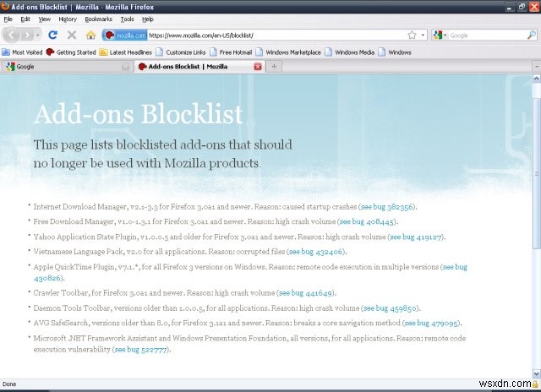Click the URL address field

(276, 35)
